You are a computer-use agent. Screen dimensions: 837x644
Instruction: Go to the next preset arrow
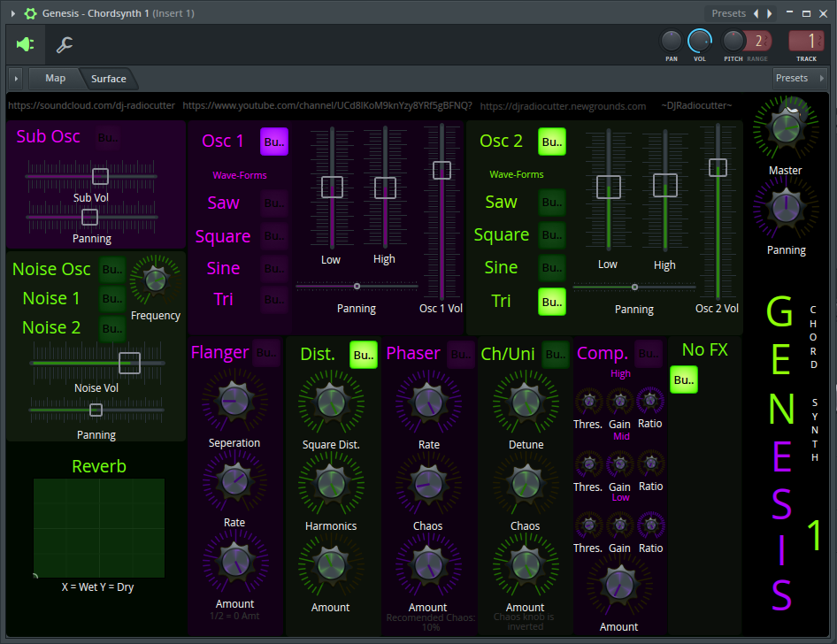coord(769,13)
